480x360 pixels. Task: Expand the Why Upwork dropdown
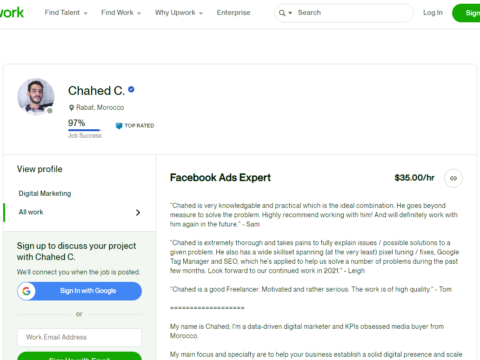coord(179,13)
